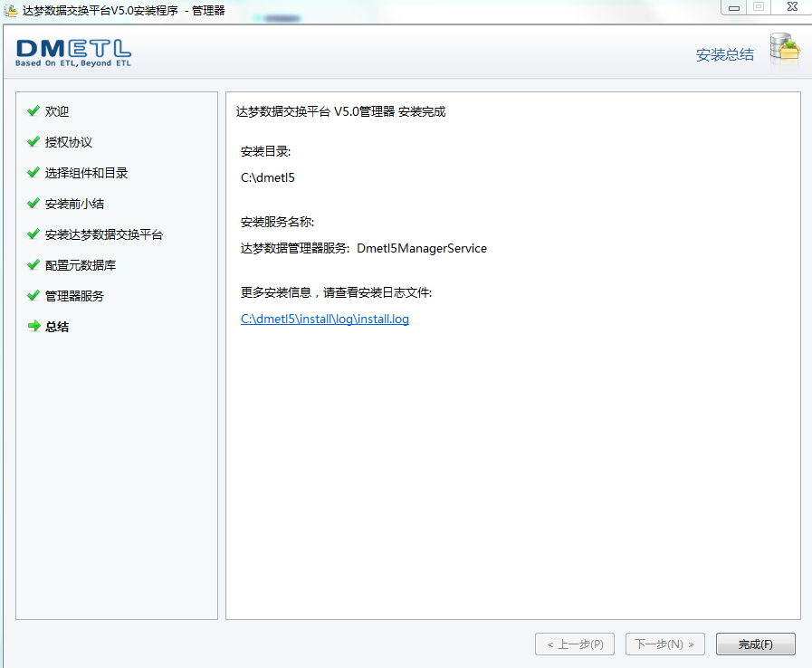Click the green checkmark next to 欢迎

[x=33, y=110]
